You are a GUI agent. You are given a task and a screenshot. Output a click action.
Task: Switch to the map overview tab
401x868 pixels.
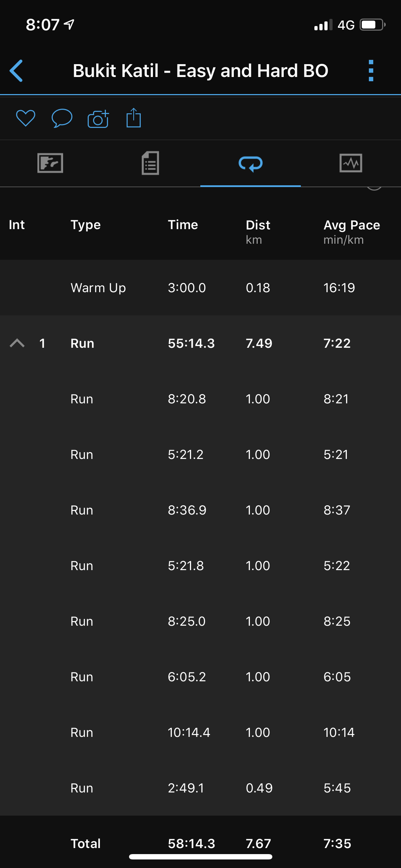point(50,163)
